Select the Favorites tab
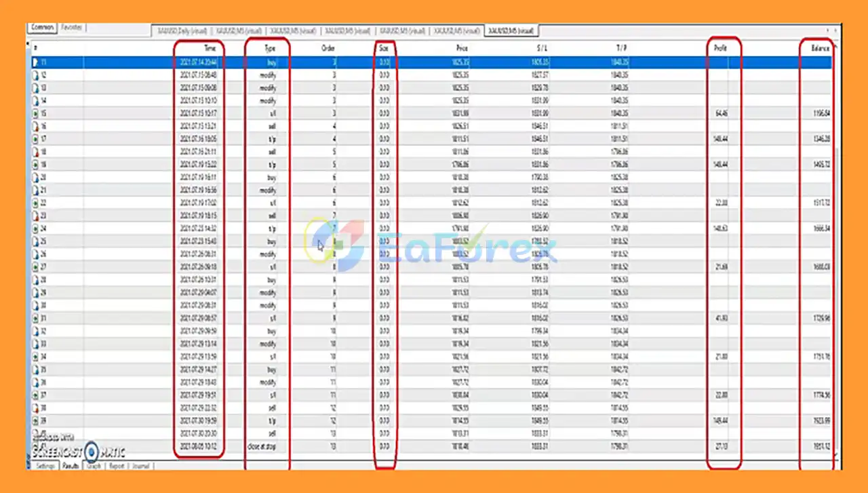 pos(71,28)
